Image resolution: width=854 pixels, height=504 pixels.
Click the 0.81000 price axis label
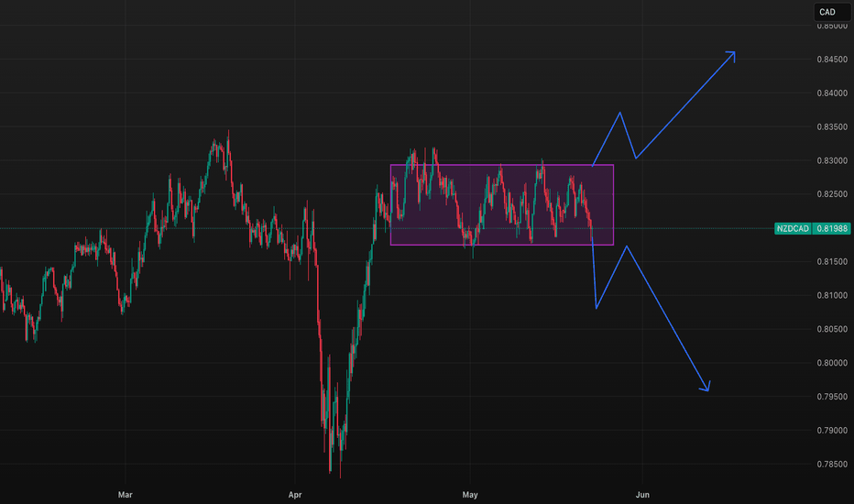[832, 295]
